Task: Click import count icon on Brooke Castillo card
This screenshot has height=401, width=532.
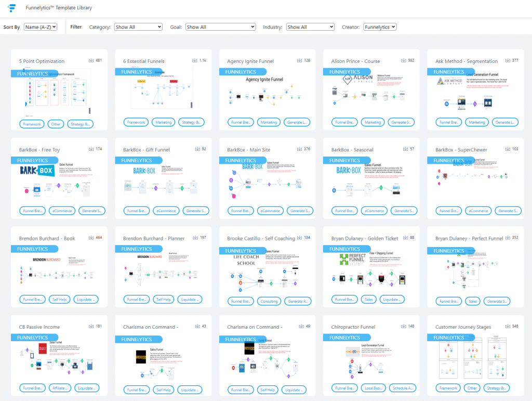Action: coord(300,238)
